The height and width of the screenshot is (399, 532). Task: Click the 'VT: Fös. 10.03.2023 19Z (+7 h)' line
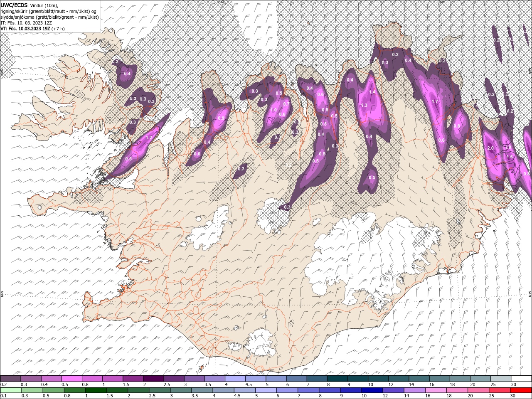pos(32,29)
